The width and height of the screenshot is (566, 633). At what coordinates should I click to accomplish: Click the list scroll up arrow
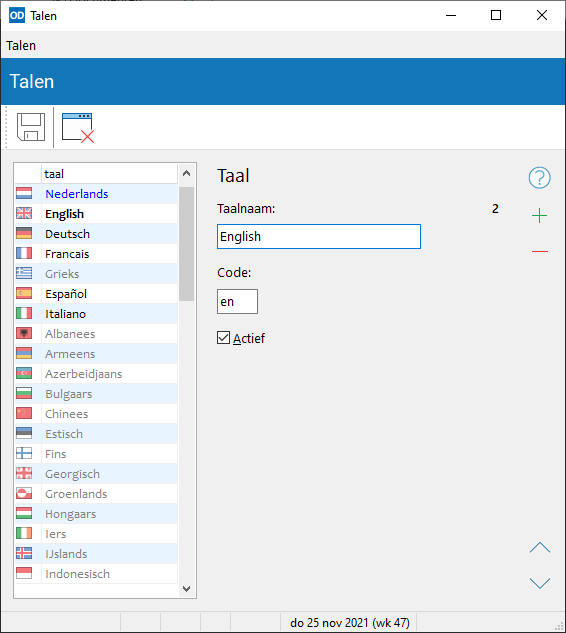(x=186, y=174)
